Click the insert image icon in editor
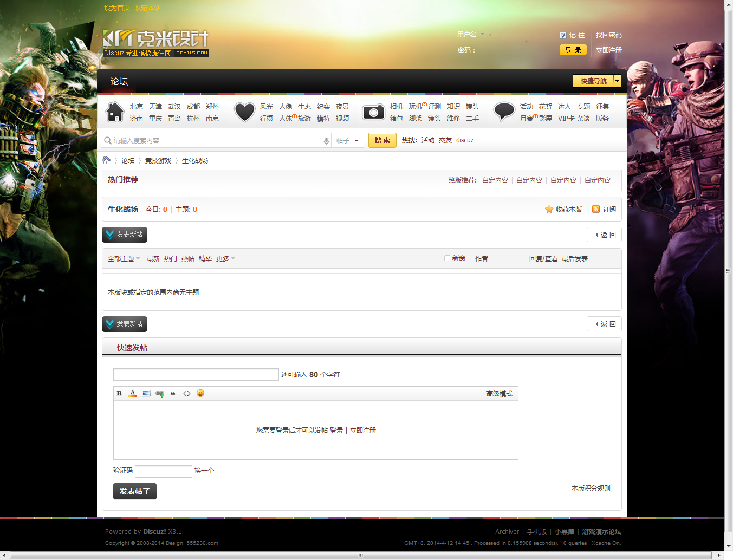Screen dimensions: 733x560 point(146,393)
